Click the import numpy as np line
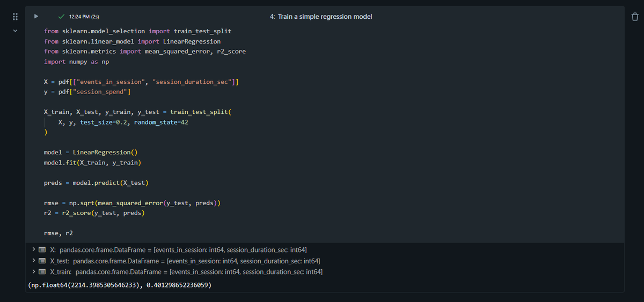The image size is (644, 302). point(77,62)
